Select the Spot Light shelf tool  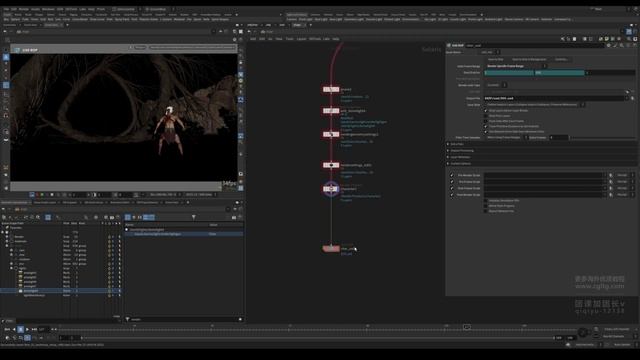(x=321, y=19)
